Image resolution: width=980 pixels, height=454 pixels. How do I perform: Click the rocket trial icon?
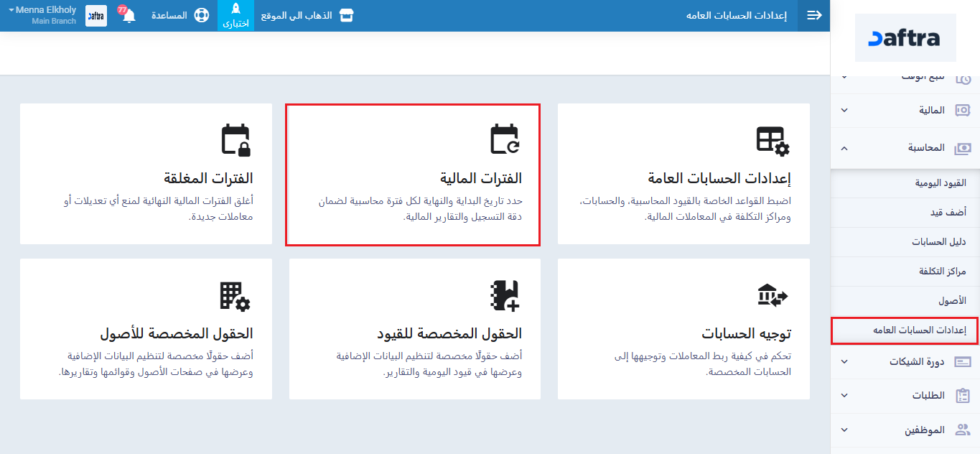pos(236,9)
